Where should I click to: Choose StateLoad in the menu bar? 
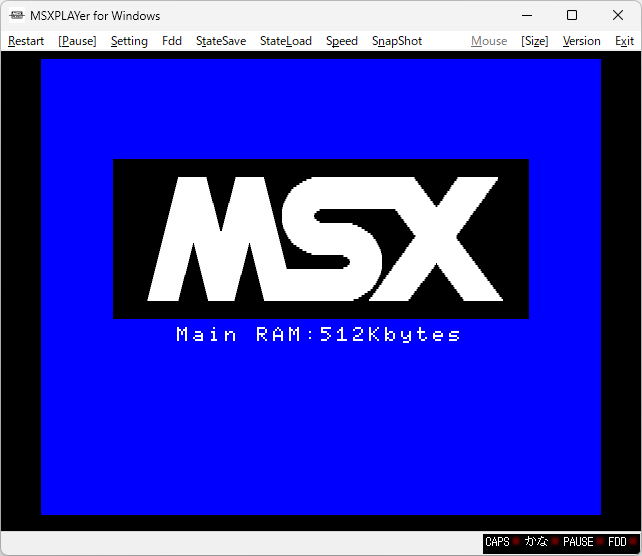(x=286, y=41)
